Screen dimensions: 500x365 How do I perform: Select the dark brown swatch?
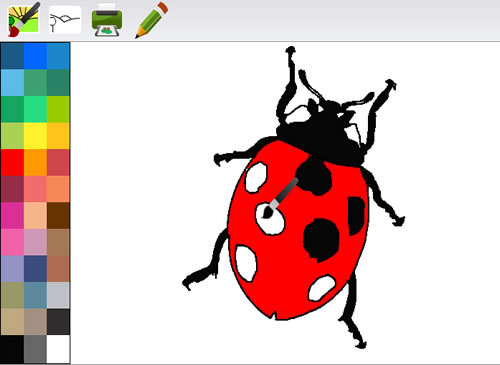pyautogui.click(x=58, y=216)
